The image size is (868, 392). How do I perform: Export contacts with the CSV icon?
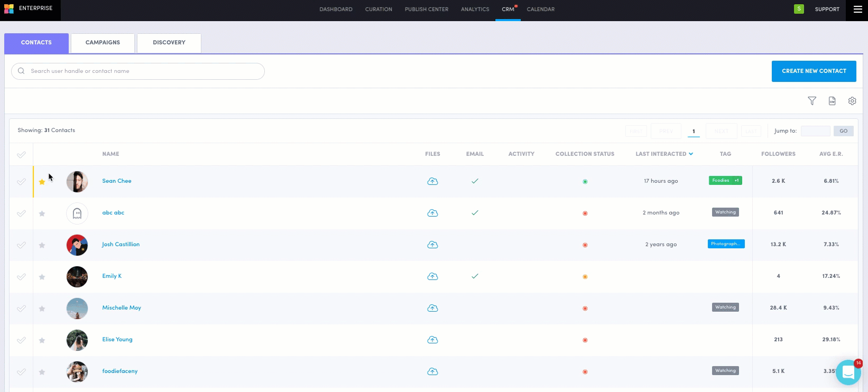[832, 101]
